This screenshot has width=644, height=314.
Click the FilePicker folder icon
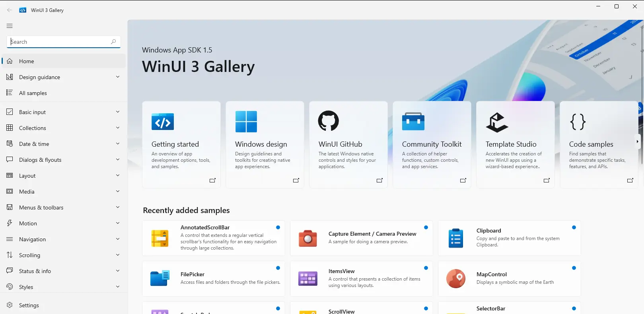[160, 278]
